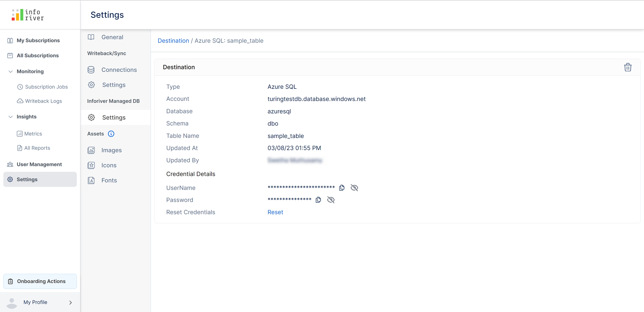Open the Fonts assets section
The image size is (644, 312).
(109, 180)
